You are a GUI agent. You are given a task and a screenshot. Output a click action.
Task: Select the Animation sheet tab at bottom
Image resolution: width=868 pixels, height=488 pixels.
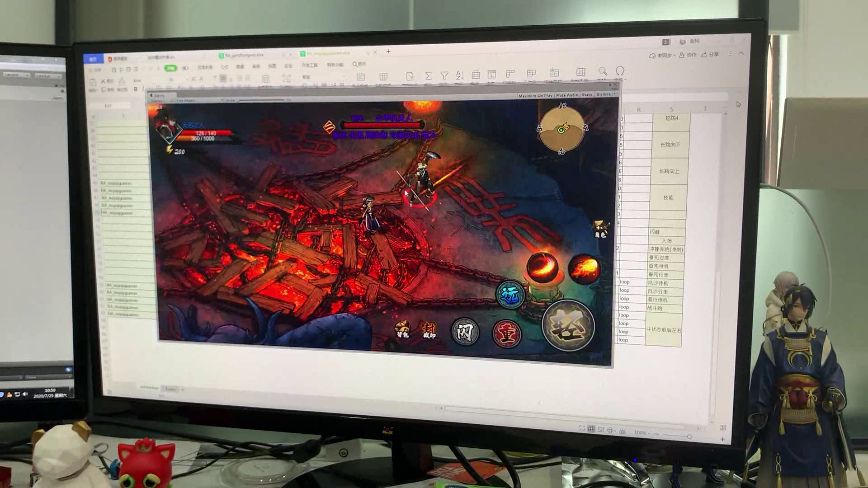click(x=149, y=388)
